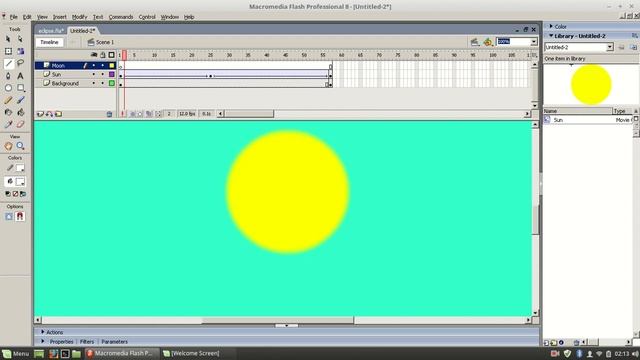Select the Brush tool
Image resolution: width=640 pixels, height=360 pixels.
pos(20,100)
